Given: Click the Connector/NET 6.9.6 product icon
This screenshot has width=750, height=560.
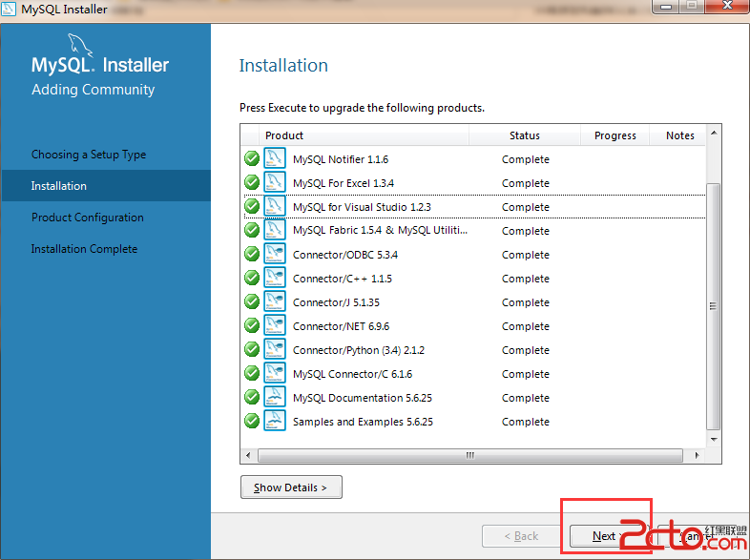Looking at the screenshot, I should 275,325.
